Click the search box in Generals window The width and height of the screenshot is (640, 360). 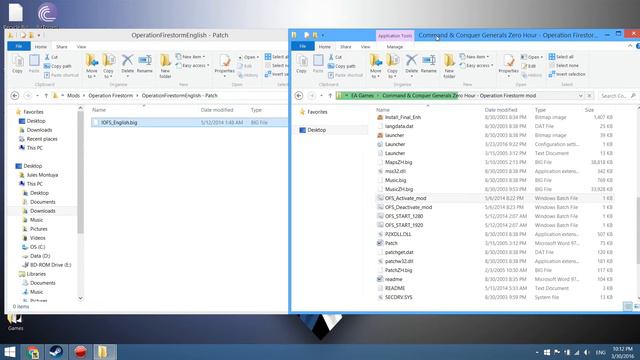(x=618, y=96)
